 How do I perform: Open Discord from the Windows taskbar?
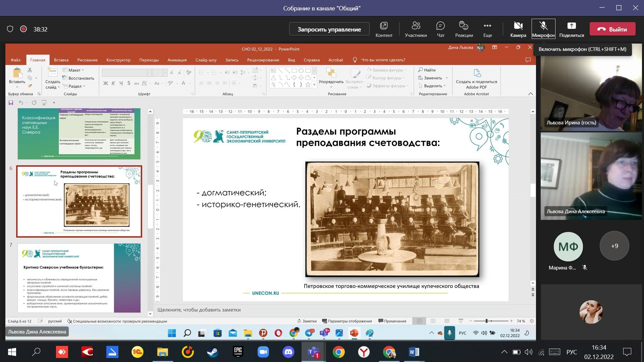[x=288, y=352]
